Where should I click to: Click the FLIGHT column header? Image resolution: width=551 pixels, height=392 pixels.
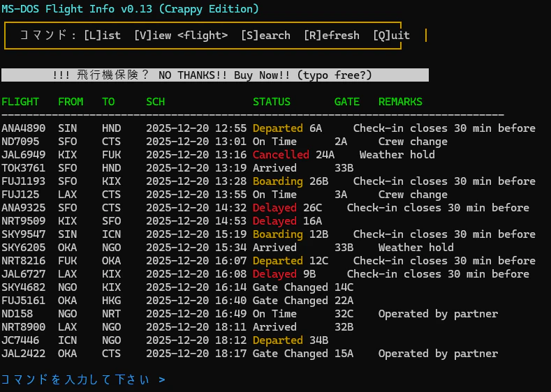coord(20,102)
